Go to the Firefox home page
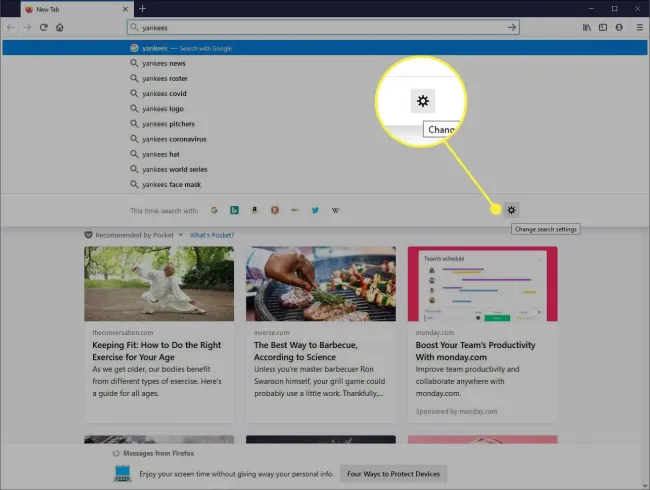 (x=60, y=27)
